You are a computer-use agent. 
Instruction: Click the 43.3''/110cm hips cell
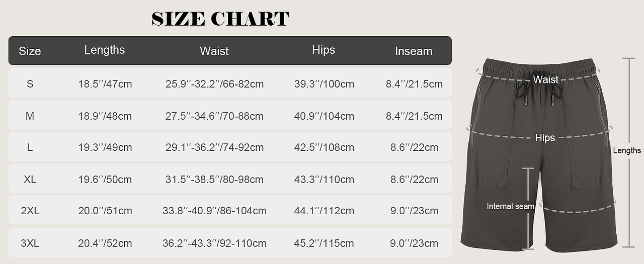click(x=324, y=180)
